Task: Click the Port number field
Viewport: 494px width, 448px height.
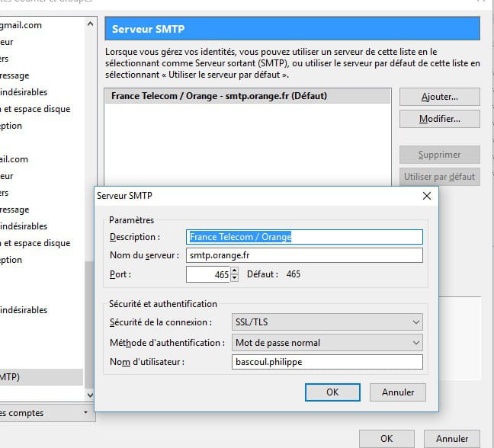Action: tap(208, 274)
